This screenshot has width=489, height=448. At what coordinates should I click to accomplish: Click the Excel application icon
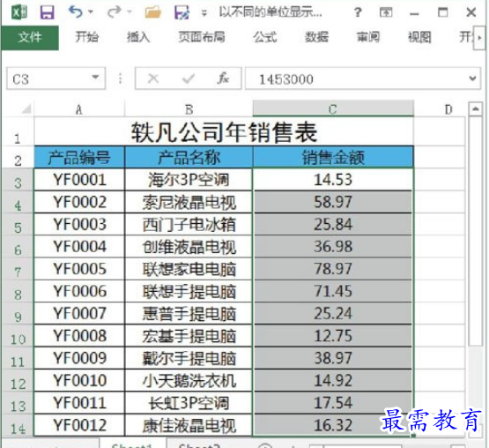pos(19,13)
